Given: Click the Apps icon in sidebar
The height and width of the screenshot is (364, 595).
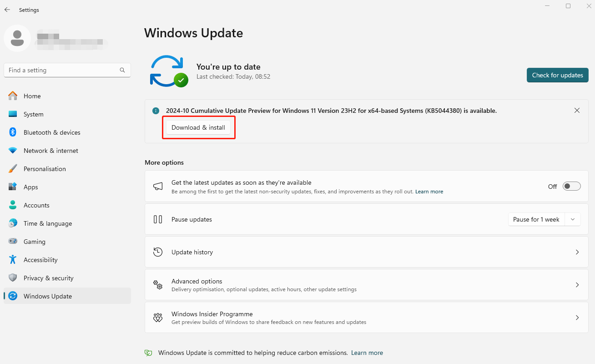Looking at the screenshot, I should point(13,187).
